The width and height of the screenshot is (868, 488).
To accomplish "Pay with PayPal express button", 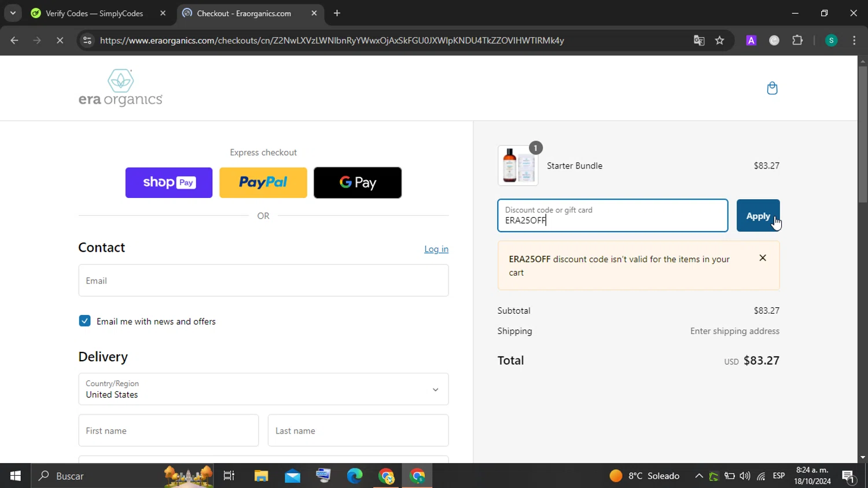I will (263, 183).
